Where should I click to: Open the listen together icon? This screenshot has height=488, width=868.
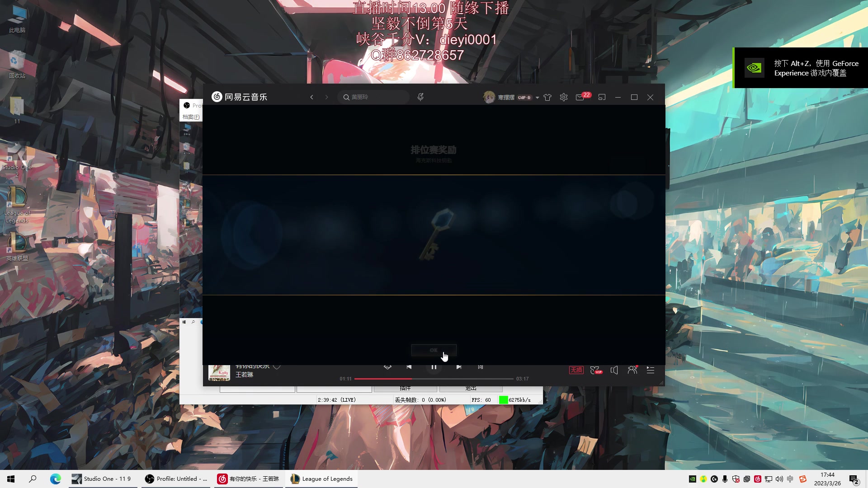coord(632,370)
